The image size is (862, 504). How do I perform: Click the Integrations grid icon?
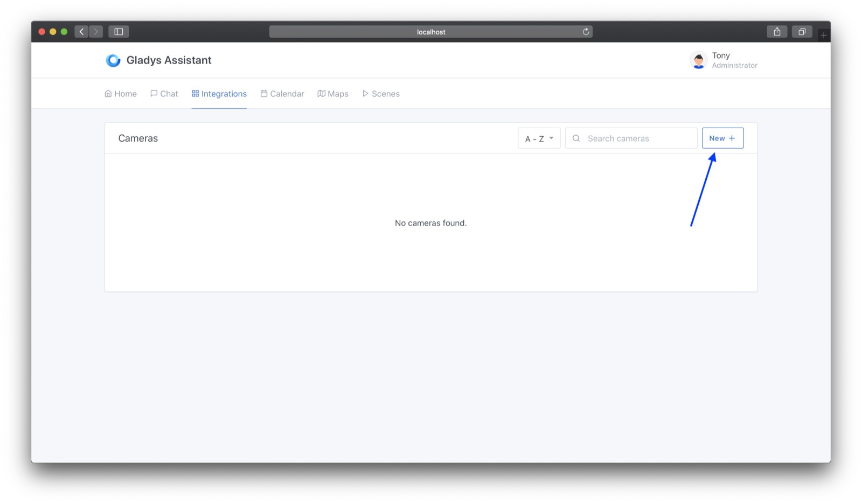coord(196,93)
